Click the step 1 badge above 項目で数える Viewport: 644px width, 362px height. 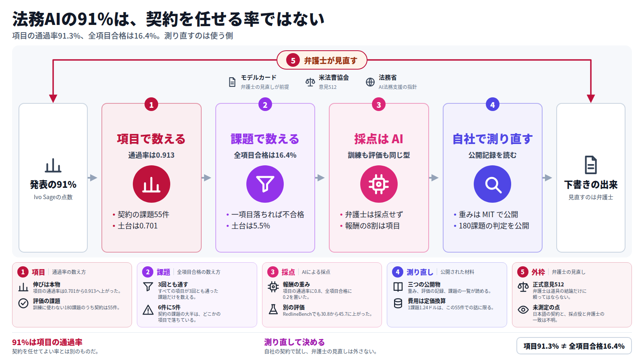tap(151, 105)
